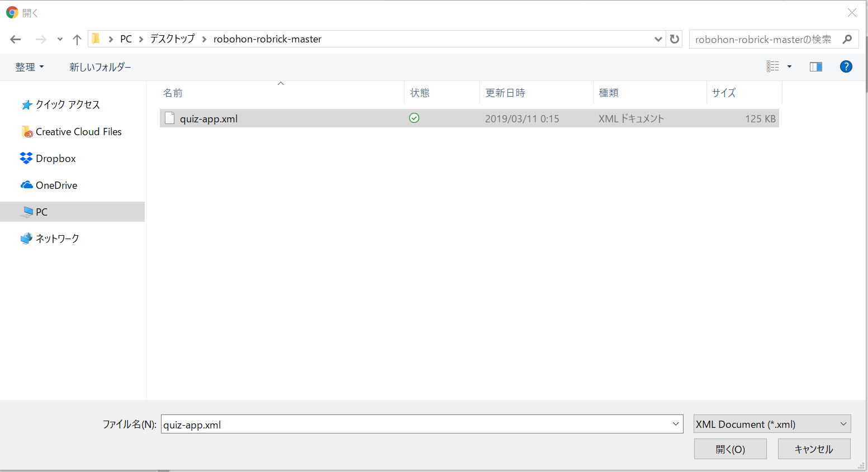Sort by the 種類 column header
Screen dimensions: 868x472
(x=650, y=93)
